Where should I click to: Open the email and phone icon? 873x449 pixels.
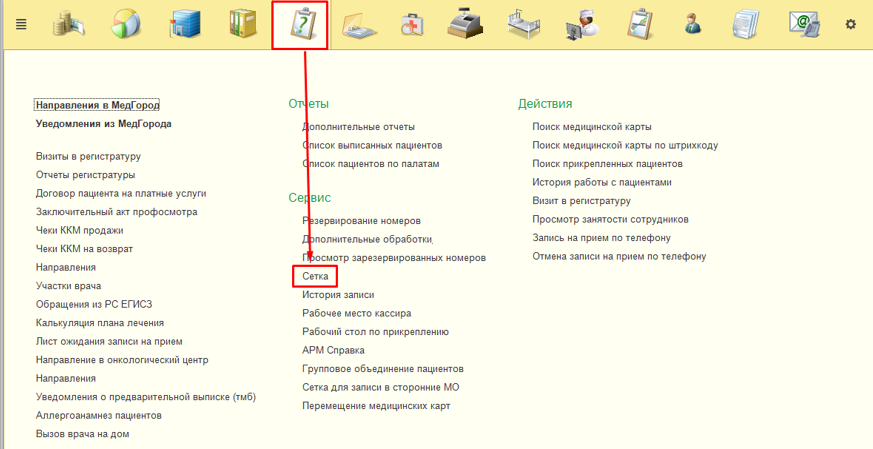[804, 24]
